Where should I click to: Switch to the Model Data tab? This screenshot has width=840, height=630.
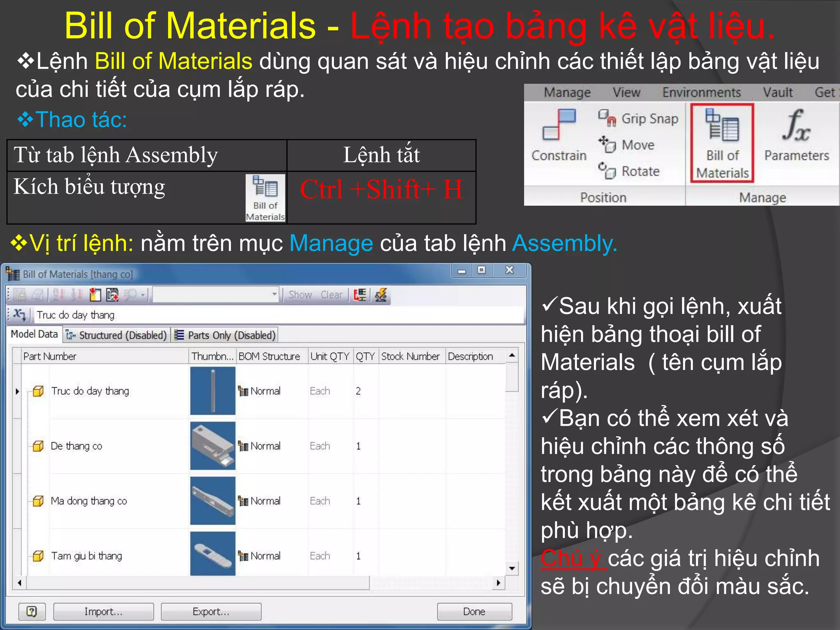[x=34, y=334]
